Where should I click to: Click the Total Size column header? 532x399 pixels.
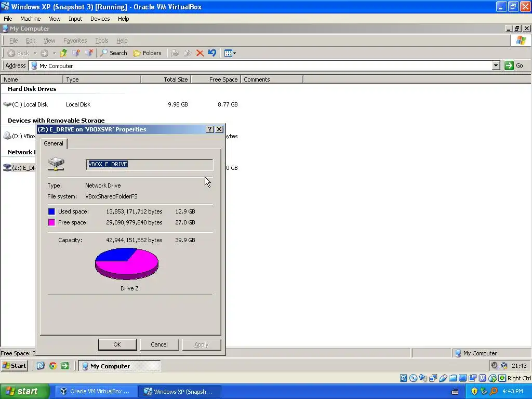[166, 79]
